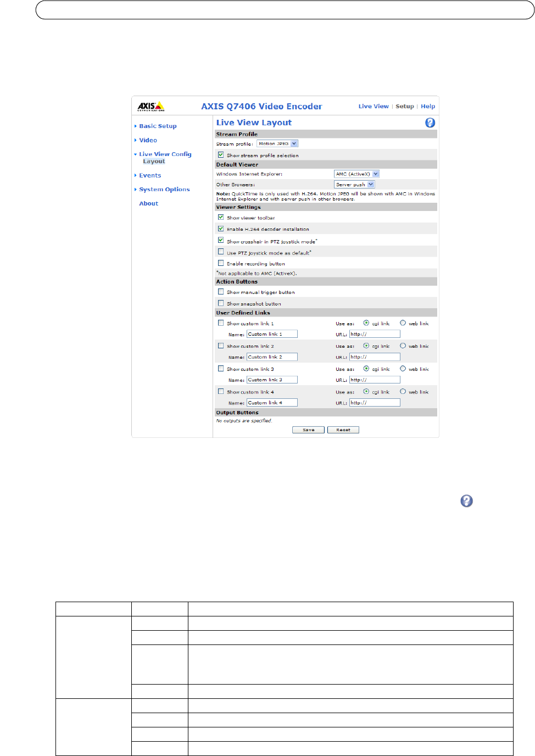Click URL field for custom link 3
The image size is (535, 756).
375,380
